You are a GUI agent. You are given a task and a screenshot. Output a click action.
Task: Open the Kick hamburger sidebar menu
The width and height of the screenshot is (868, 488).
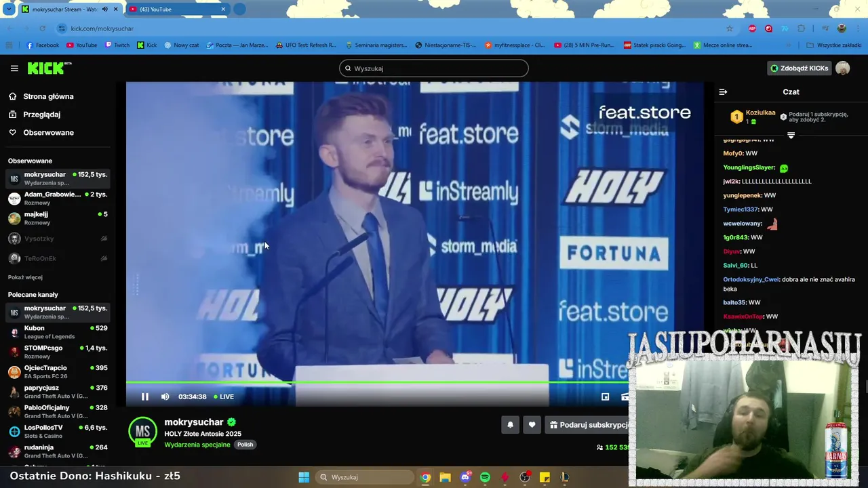(14, 68)
